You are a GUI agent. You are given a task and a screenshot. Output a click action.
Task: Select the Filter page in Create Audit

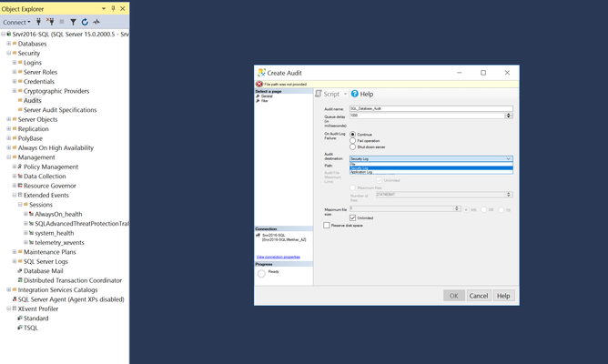[265, 101]
